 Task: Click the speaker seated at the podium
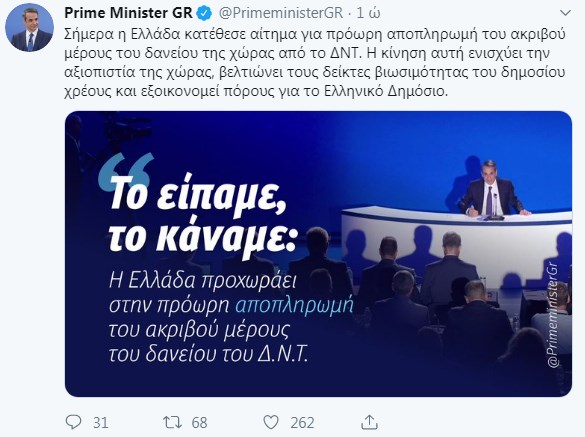493,190
